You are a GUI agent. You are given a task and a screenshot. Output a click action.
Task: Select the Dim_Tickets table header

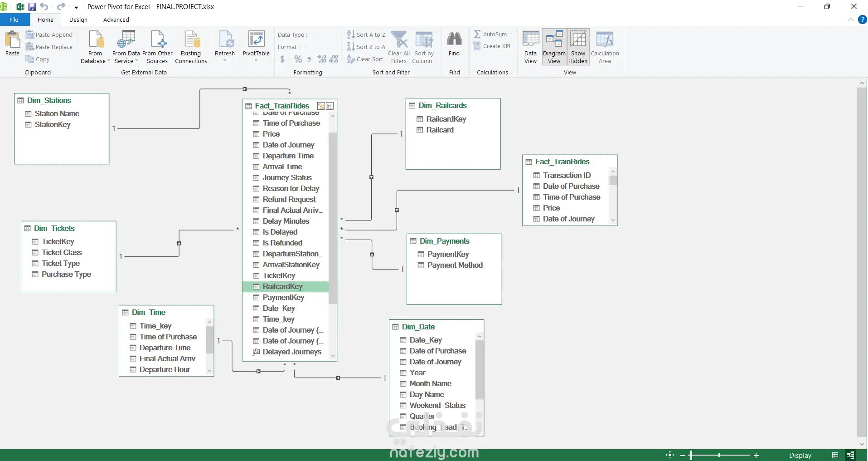click(68, 228)
